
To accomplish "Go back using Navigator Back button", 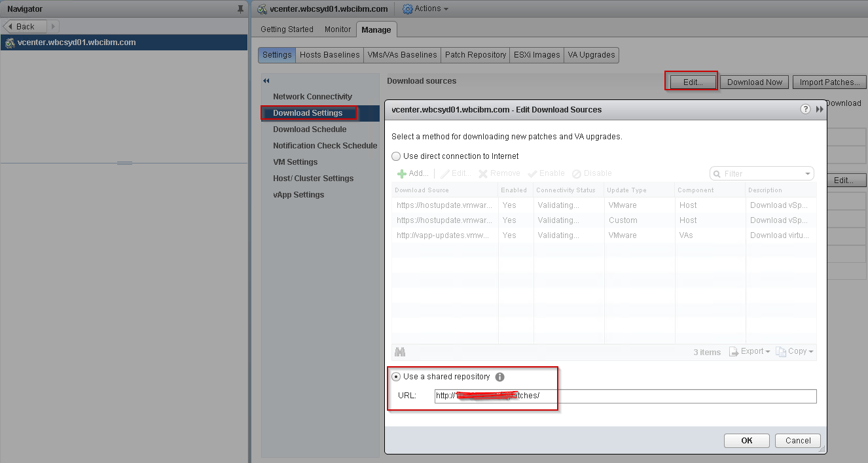I will (25, 27).
